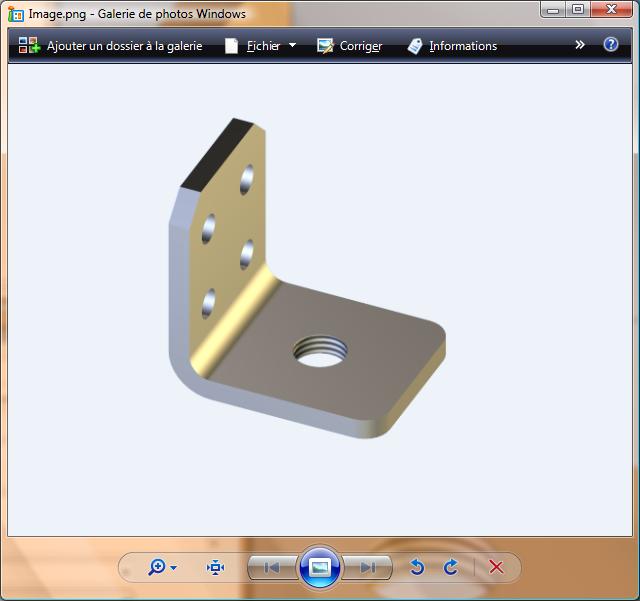Rotate the image clockwise
Screen dimensions: 640x601
tap(451, 567)
